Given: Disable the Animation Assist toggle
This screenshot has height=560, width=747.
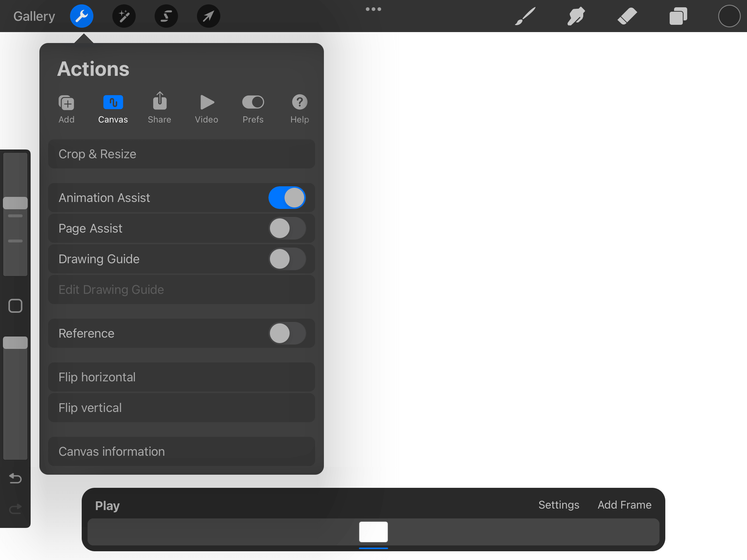Looking at the screenshot, I should 287,198.
